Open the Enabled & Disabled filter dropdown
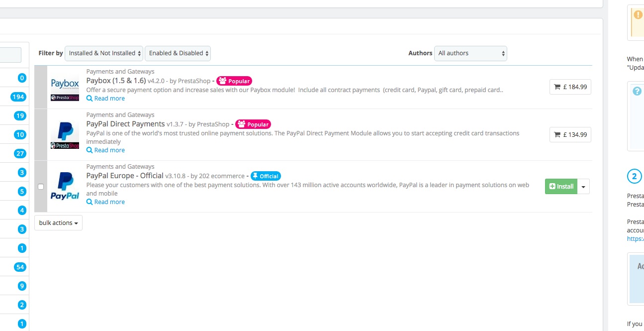The width and height of the screenshot is (644, 331). point(178,53)
